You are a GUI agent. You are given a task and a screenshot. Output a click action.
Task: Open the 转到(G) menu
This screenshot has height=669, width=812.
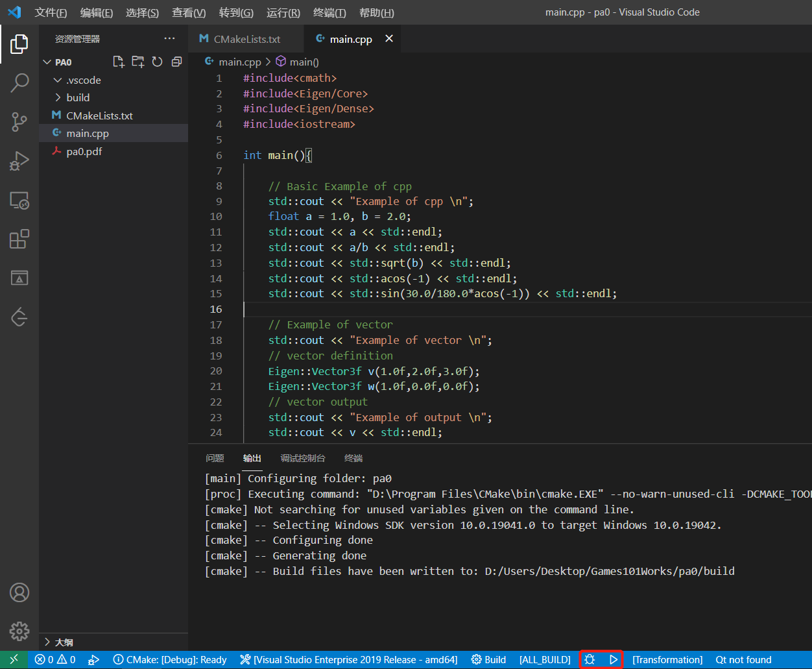[236, 13]
